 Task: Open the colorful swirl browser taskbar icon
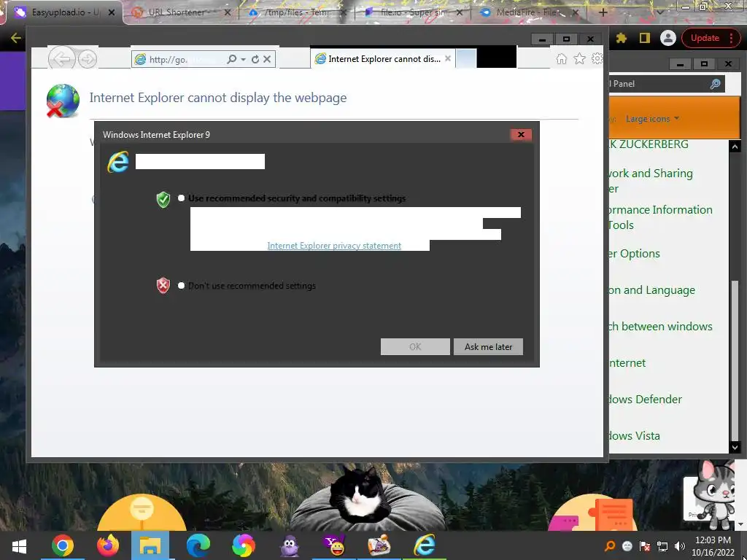[244, 545]
